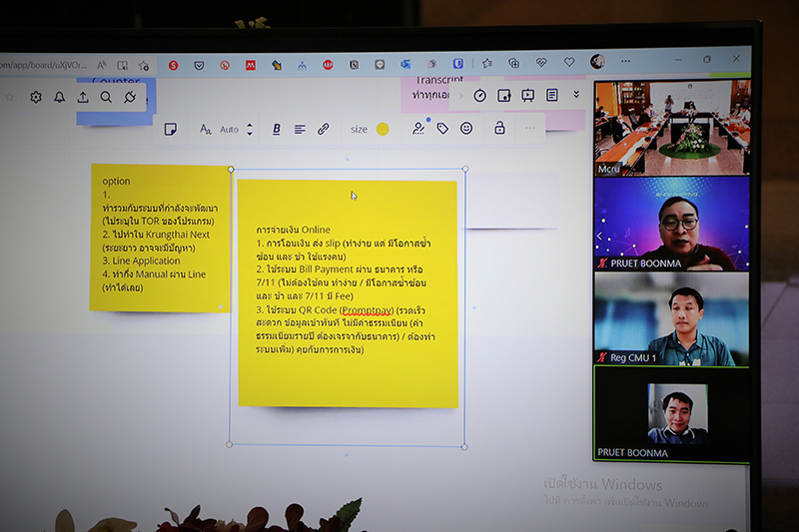
Task: Open the browser profile avatar
Action: pos(597,62)
